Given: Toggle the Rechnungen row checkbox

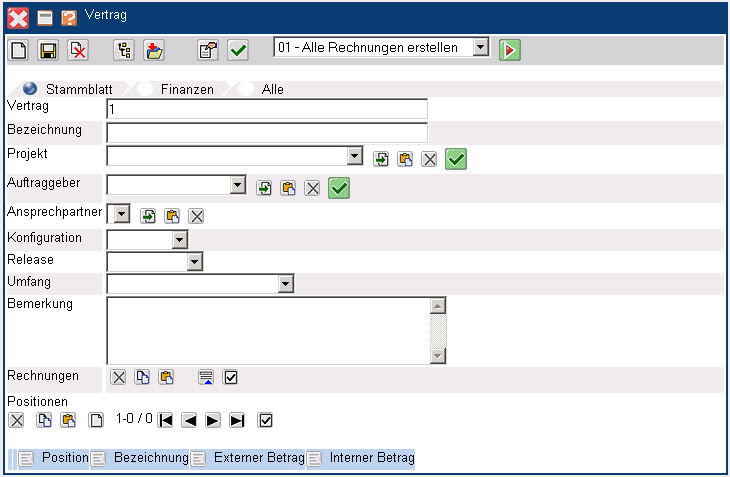Looking at the screenshot, I should tap(231, 377).
